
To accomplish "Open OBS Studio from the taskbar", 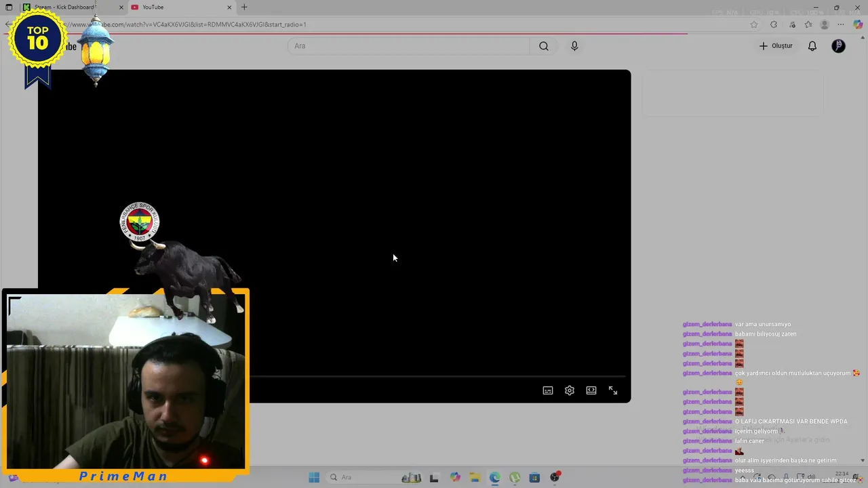I will (555, 477).
